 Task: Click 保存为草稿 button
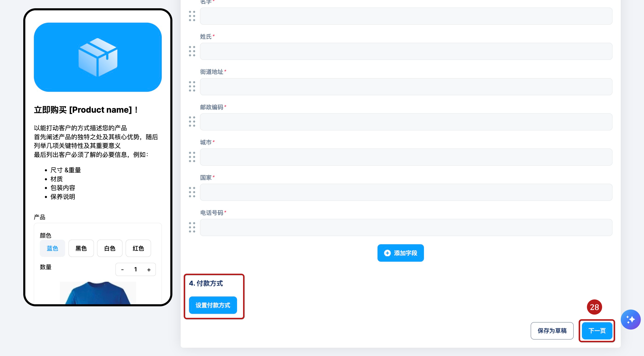pos(552,330)
